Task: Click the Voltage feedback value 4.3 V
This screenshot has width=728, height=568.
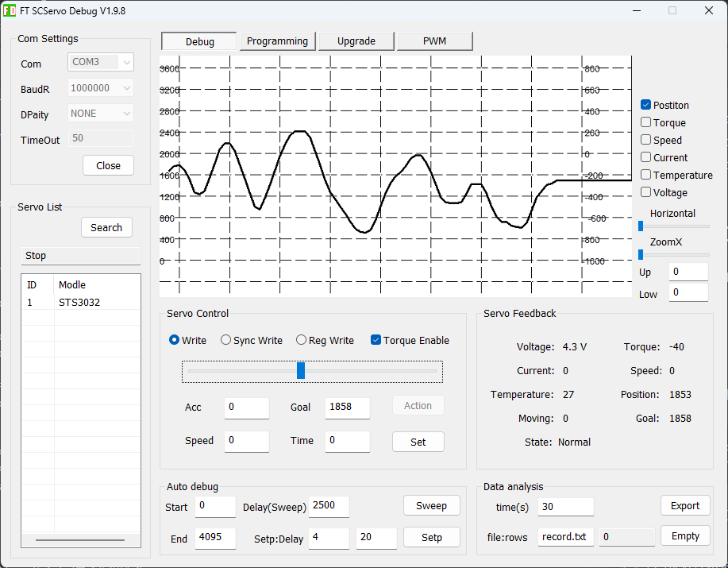Action: (x=574, y=347)
